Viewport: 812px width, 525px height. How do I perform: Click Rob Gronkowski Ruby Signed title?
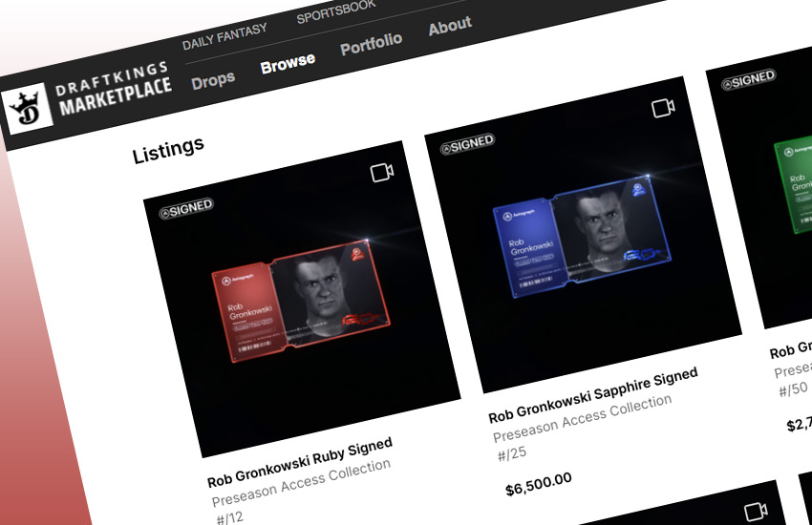[x=300, y=462]
